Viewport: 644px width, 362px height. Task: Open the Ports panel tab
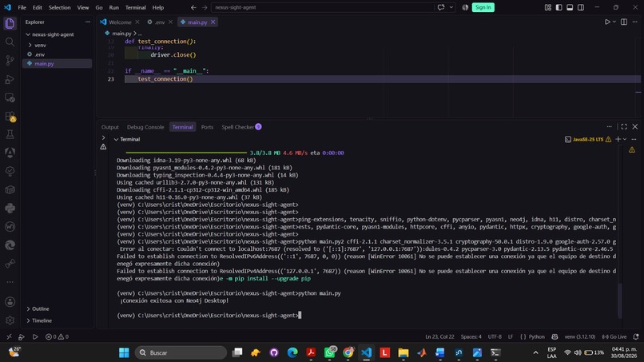207,127
